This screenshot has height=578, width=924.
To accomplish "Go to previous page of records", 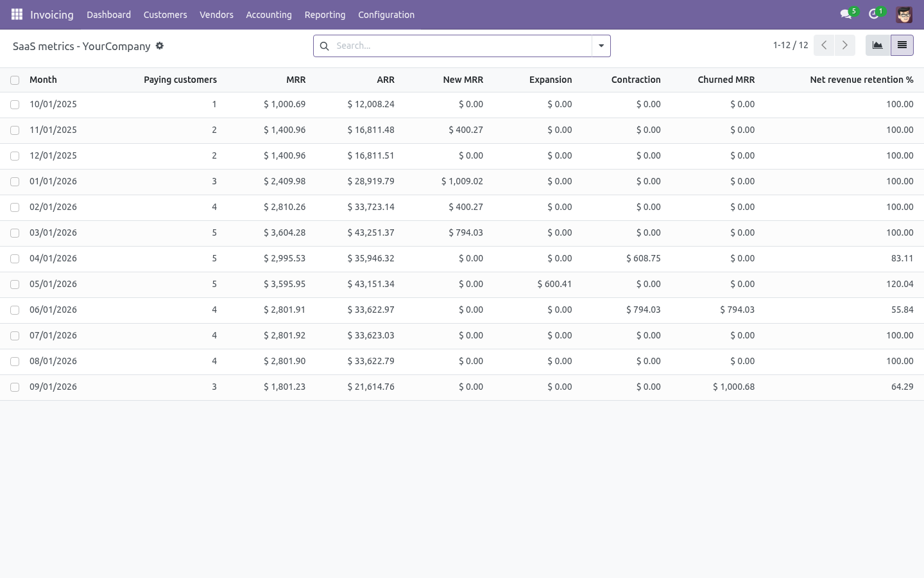I will (x=824, y=46).
